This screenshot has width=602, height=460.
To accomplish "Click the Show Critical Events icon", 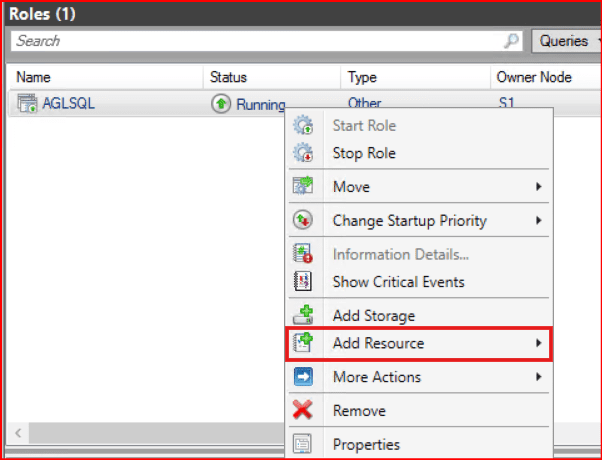I will pos(303,282).
